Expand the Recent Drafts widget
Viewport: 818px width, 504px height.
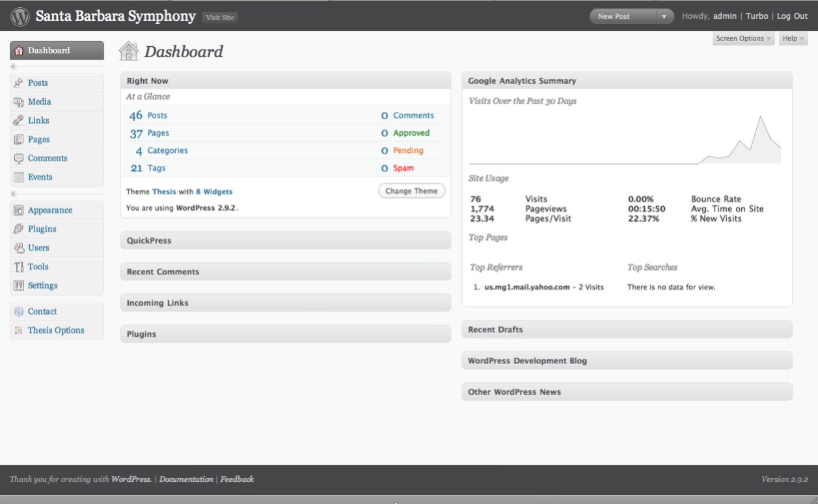(627, 330)
